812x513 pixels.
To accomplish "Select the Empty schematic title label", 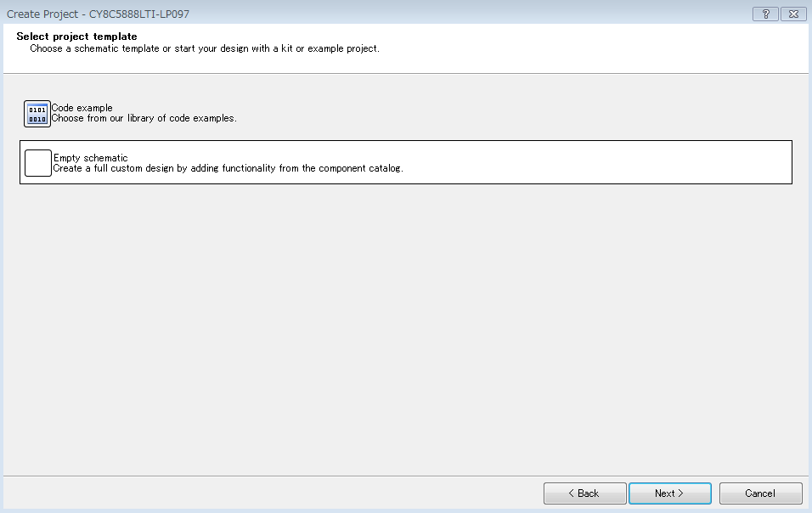I will (91, 158).
